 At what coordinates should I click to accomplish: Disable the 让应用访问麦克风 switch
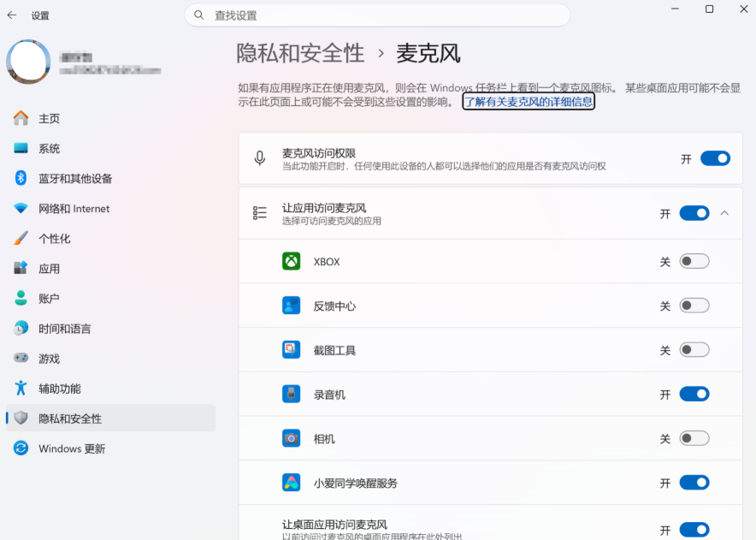pyautogui.click(x=694, y=213)
